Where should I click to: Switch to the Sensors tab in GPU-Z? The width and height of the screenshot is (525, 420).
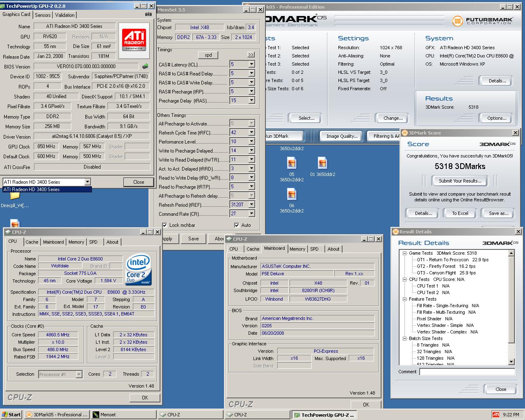pos(43,15)
